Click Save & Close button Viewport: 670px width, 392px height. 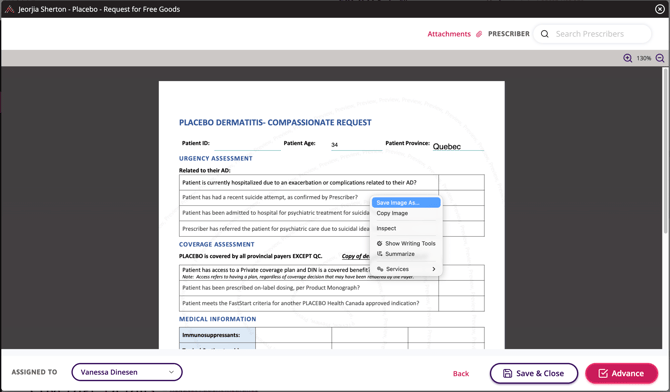pos(534,373)
